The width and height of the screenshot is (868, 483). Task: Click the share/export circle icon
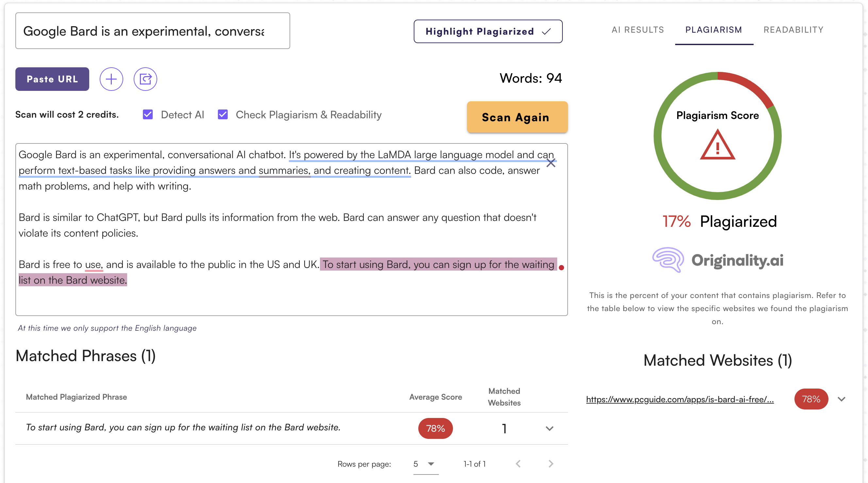[x=145, y=79]
